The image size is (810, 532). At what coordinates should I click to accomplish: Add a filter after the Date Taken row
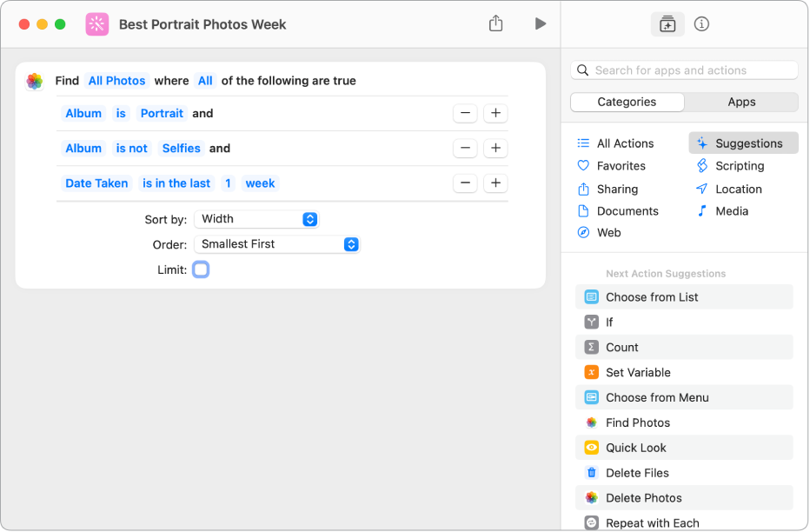(x=495, y=183)
